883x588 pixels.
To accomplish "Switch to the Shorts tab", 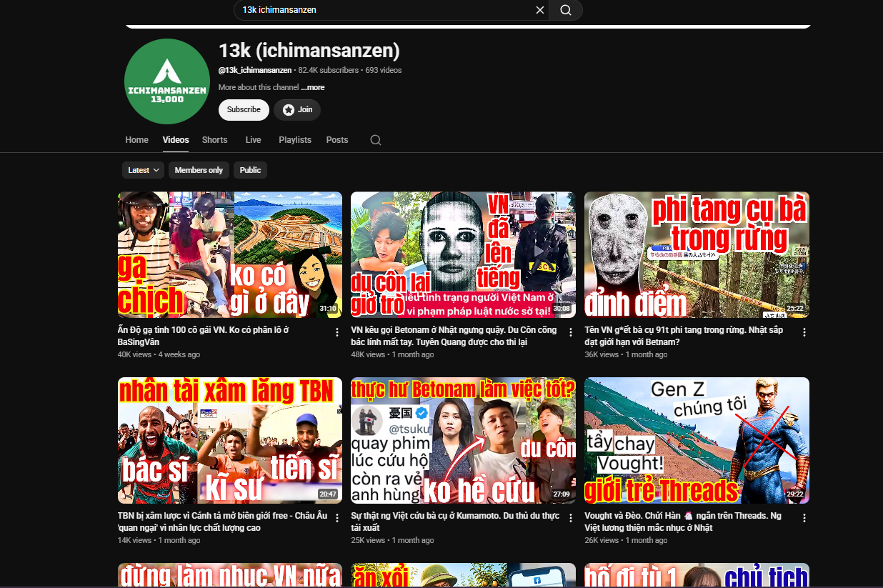I will coord(214,140).
